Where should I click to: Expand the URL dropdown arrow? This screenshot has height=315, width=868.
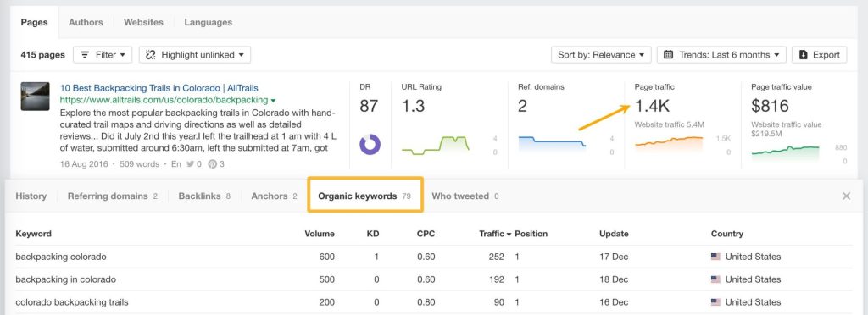tap(273, 101)
